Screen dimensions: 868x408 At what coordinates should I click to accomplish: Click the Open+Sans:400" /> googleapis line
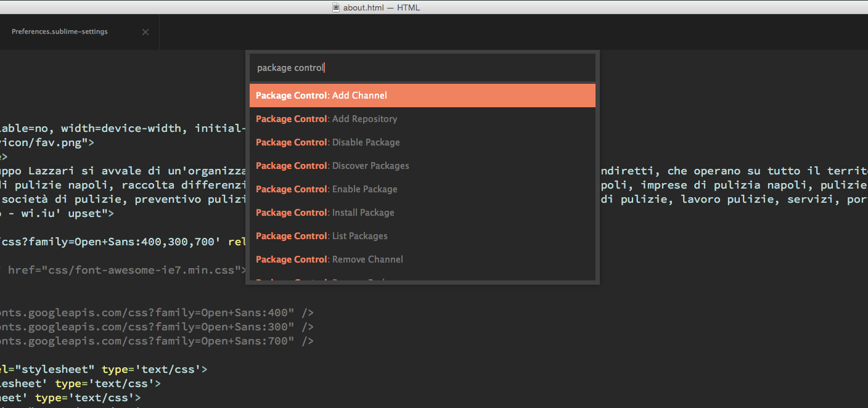[157, 312]
